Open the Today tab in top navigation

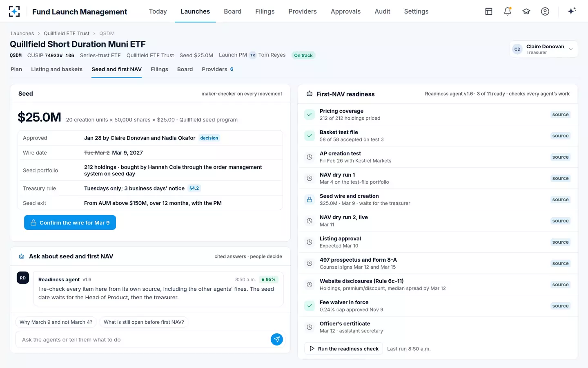tap(158, 11)
